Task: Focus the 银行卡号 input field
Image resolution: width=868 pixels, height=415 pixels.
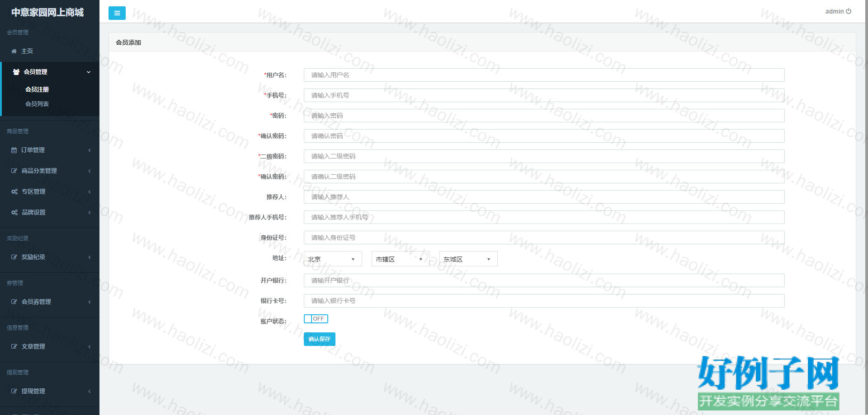Action: (x=544, y=301)
